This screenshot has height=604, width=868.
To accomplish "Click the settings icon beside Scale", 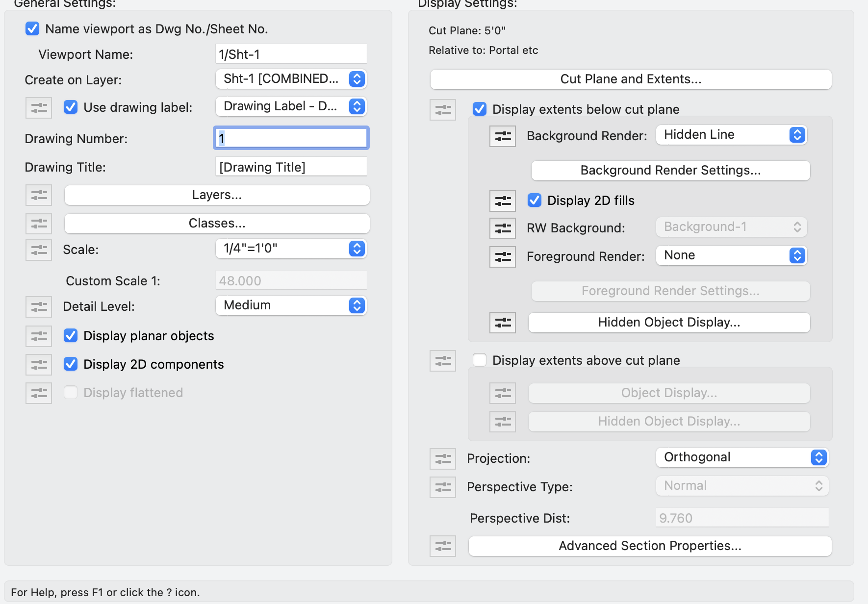I will [x=39, y=250].
